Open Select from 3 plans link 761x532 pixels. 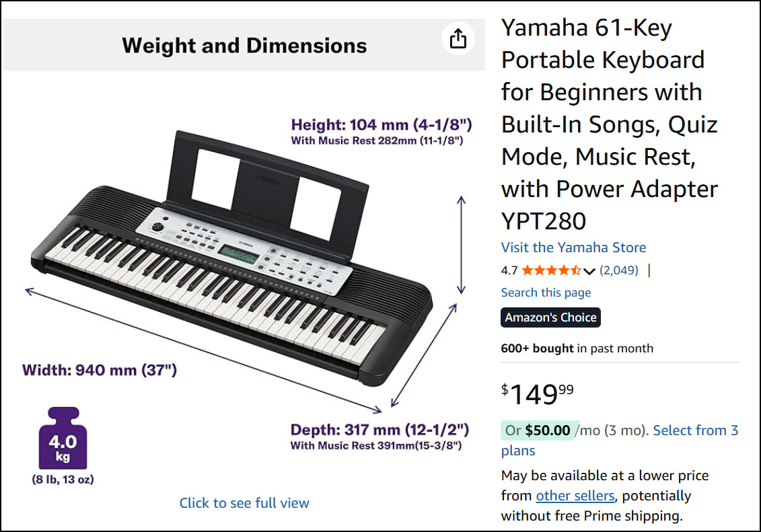695,430
